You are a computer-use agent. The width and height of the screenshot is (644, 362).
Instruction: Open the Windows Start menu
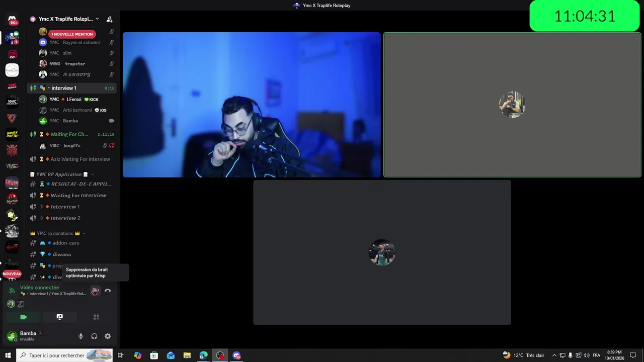tap(8, 355)
